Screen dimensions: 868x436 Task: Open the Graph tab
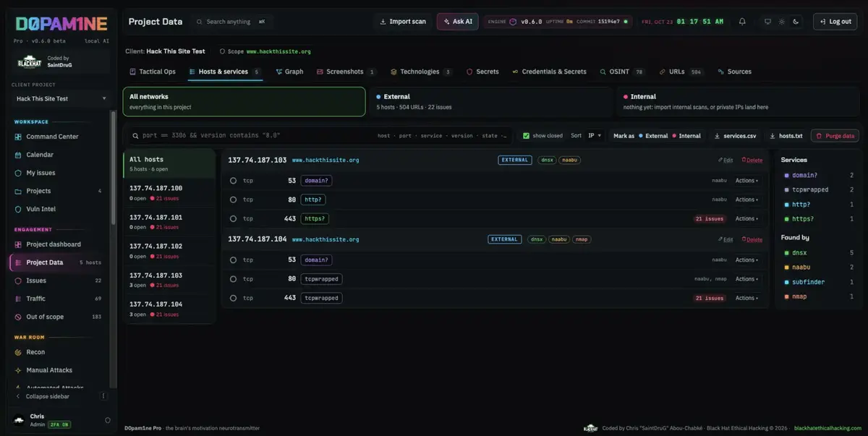tap(289, 72)
